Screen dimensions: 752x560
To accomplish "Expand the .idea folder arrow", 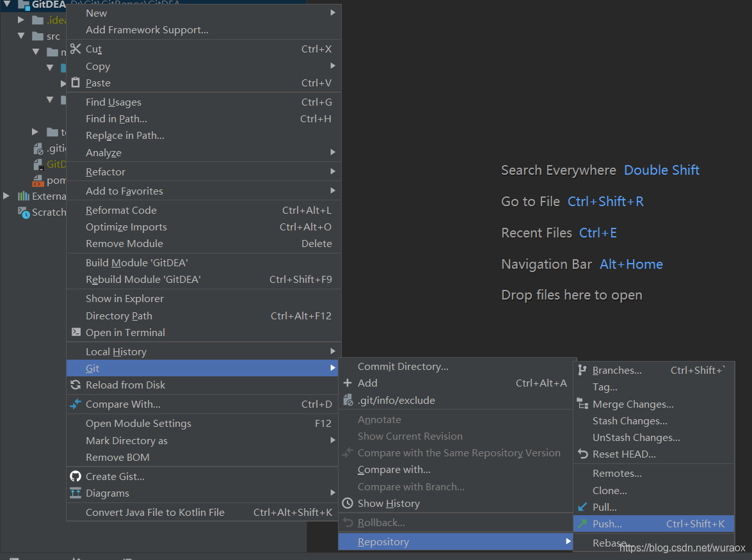I will click(20, 20).
